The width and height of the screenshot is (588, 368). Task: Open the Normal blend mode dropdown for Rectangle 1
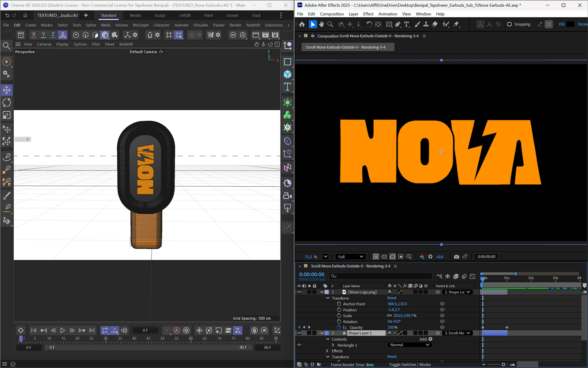pos(409,345)
